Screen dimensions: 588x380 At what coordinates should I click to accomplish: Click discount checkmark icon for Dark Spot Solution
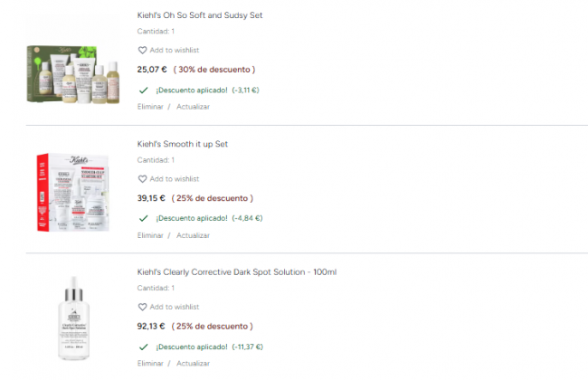point(143,347)
